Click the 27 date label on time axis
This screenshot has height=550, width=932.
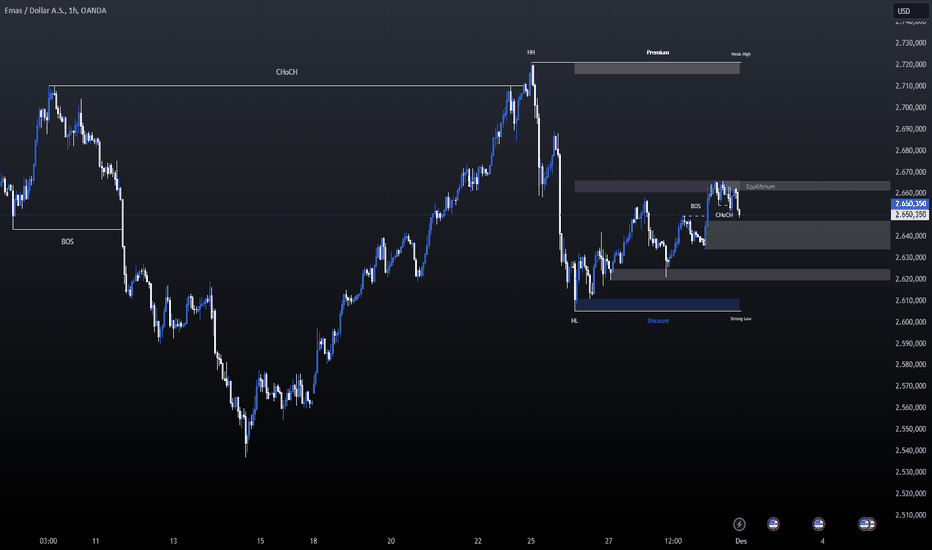tap(608, 541)
